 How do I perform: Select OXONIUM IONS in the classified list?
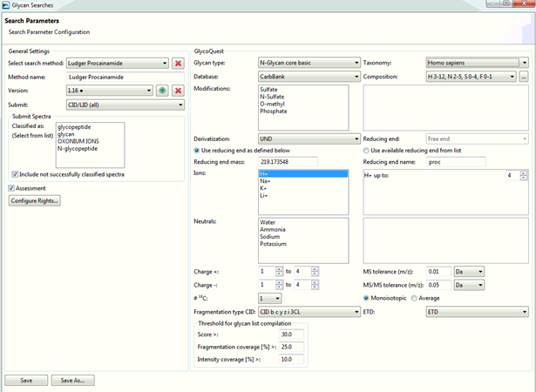click(78, 141)
